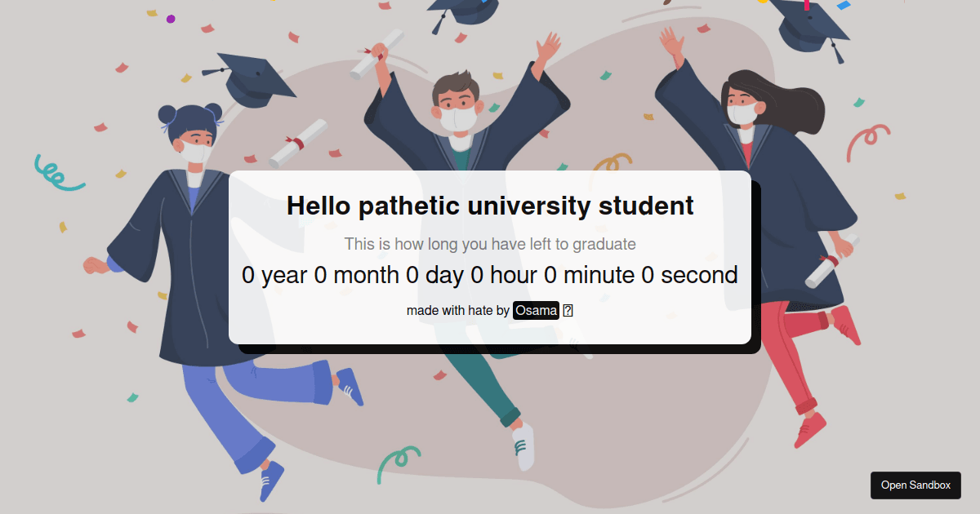The height and width of the screenshot is (514, 980).
Task: Click the rolled diploma near left student
Action: 298,143
